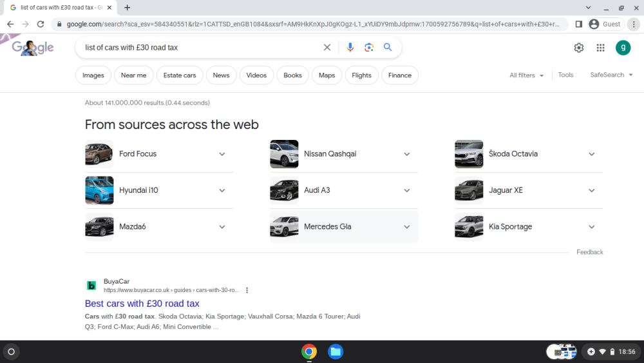The height and width of the screenshot is (363, 644).
Task: Send Feedback on car list
Action: (589, 252)
